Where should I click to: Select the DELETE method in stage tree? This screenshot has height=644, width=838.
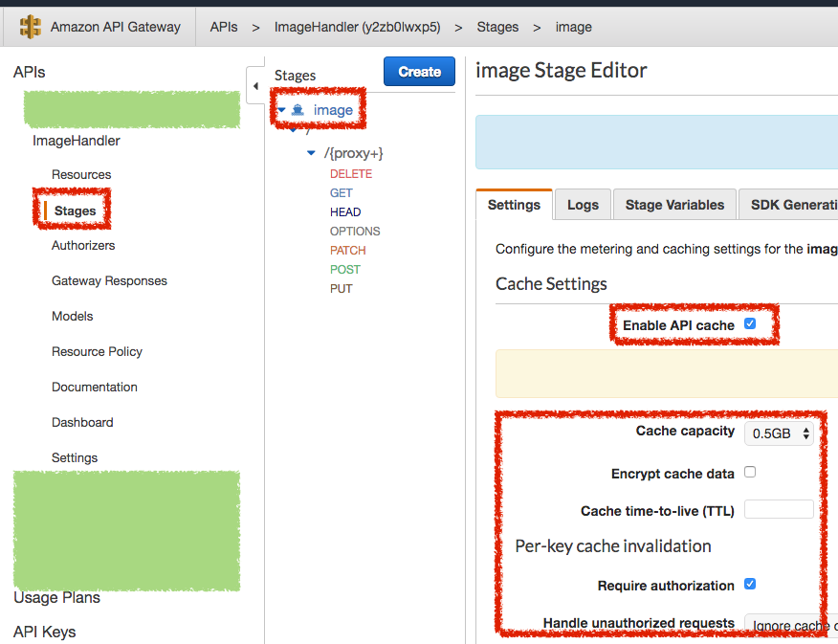351,174
